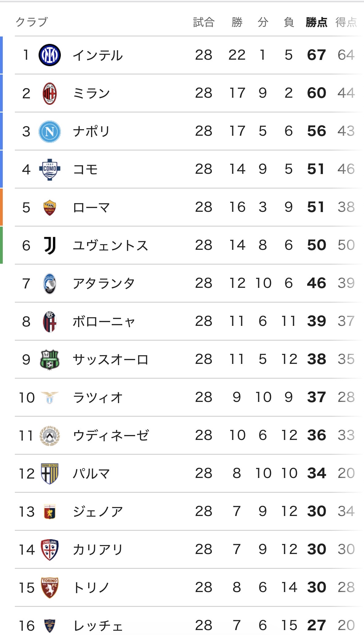Click the Napoli club logo
Image resolution: width=364 pixels, height=635 pixels.
[49, 131]
